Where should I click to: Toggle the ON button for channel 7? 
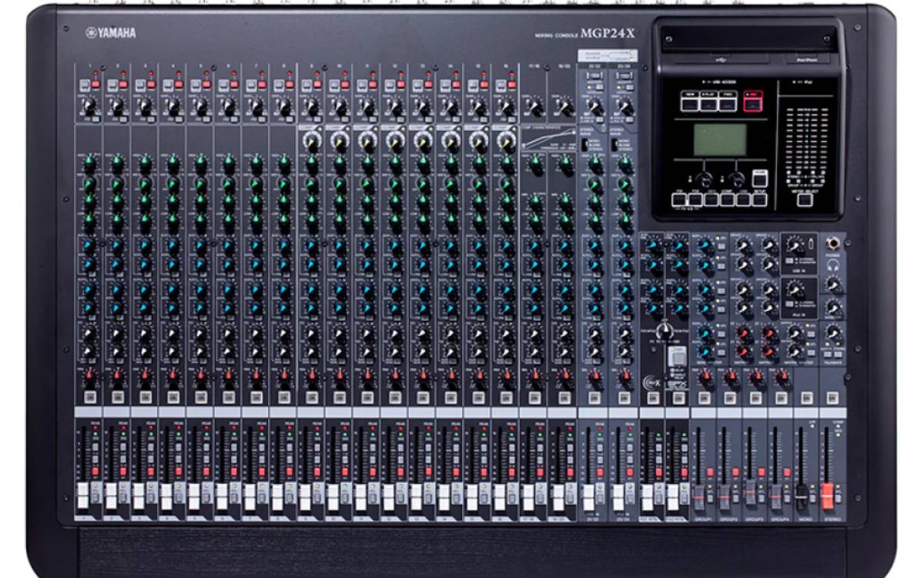point(256,398)
